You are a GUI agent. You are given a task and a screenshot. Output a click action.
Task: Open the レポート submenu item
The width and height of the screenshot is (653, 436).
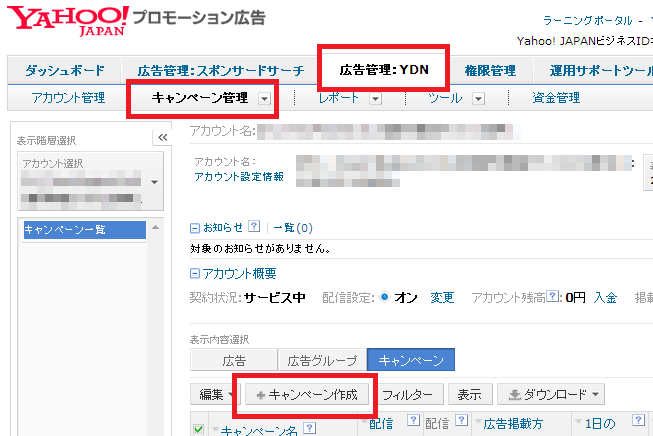339,97
